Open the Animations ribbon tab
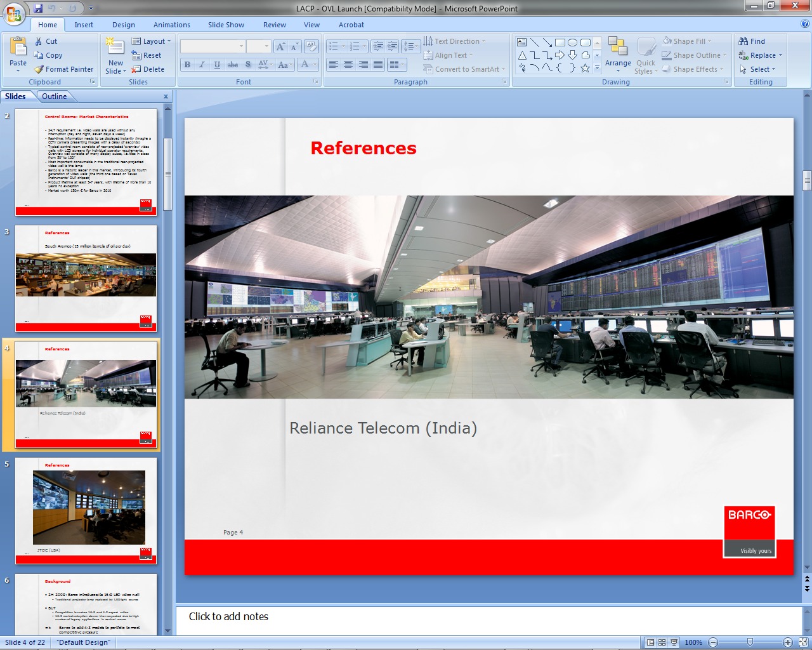This screenshot has height=650, width=812. (171, 25)
